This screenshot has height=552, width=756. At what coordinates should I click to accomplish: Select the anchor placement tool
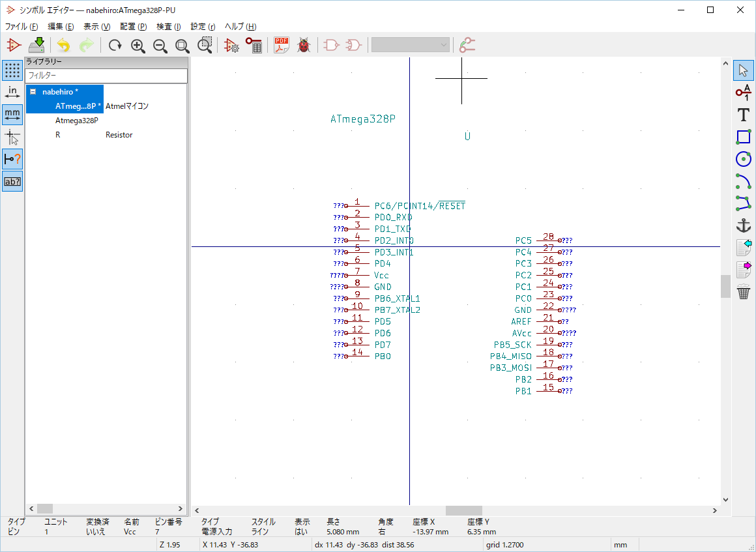pos(743,225)
